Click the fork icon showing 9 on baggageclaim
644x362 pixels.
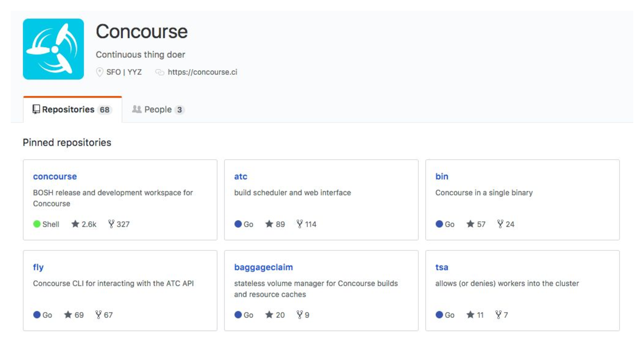pos(300,315)
